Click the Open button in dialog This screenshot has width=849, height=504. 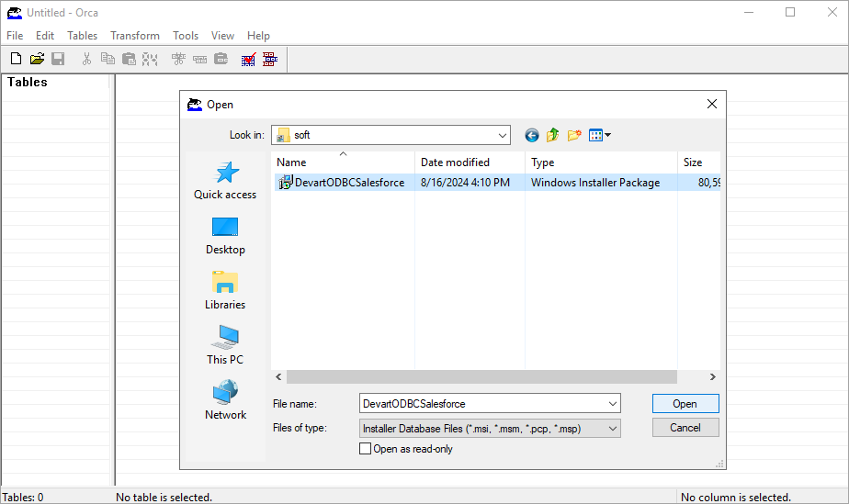pyautogui.click(x=685, y=403)
